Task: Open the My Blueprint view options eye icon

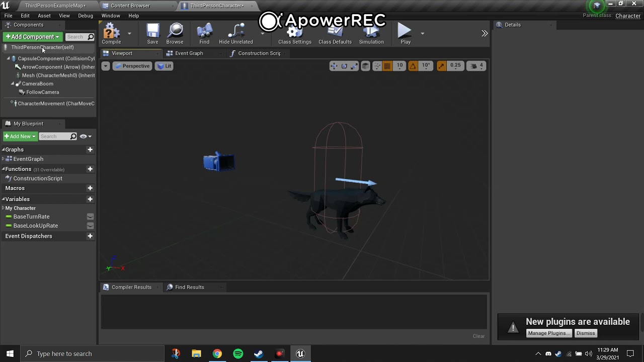Action: pyautogui.click(x=86, y=136)
